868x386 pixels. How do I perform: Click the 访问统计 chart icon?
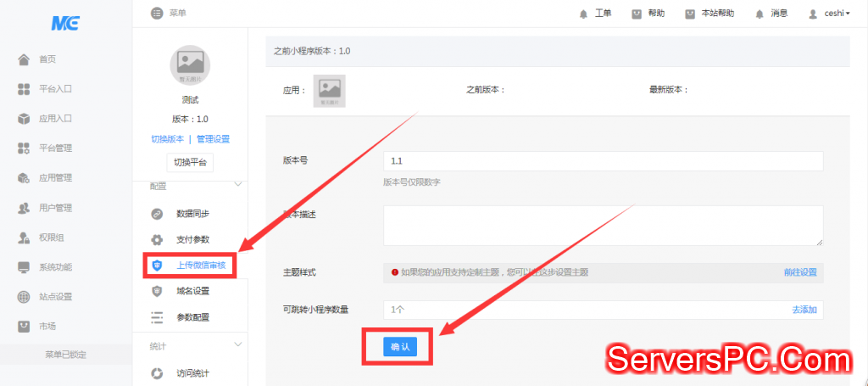coord(157,373)
